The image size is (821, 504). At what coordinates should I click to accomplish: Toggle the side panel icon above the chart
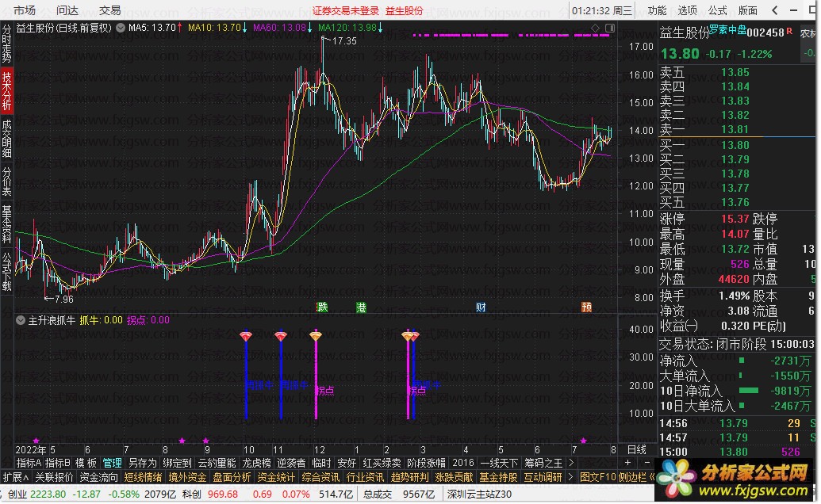609,29
